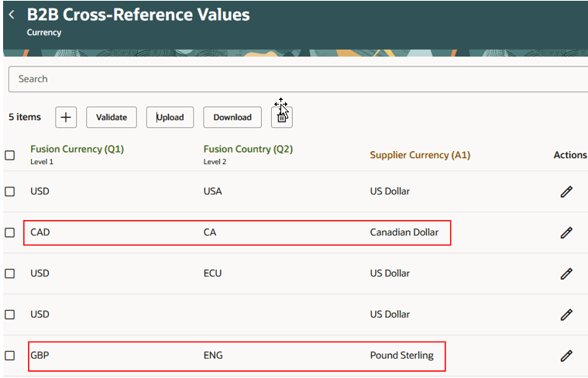The width and height of the screenshot is (588, 378).
Task: Check the CAD row checkbox
Action: point(10,232)
